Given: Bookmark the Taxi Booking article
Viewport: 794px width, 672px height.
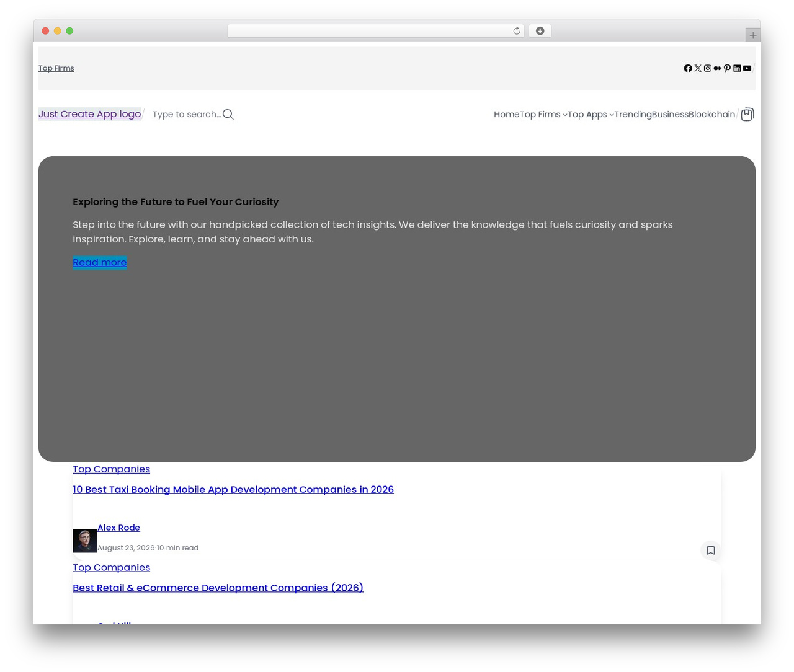Looking at the screenshot, I should click(711, 550).
